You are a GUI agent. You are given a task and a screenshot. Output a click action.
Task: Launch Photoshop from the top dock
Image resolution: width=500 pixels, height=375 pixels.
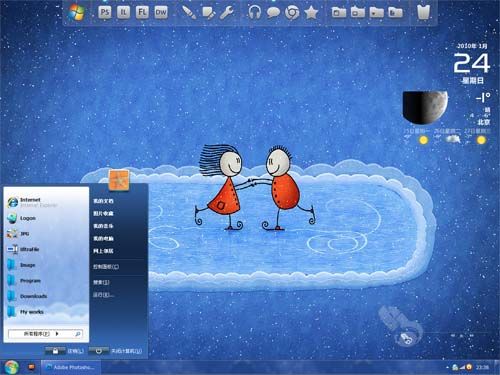[x=105, y=13]
